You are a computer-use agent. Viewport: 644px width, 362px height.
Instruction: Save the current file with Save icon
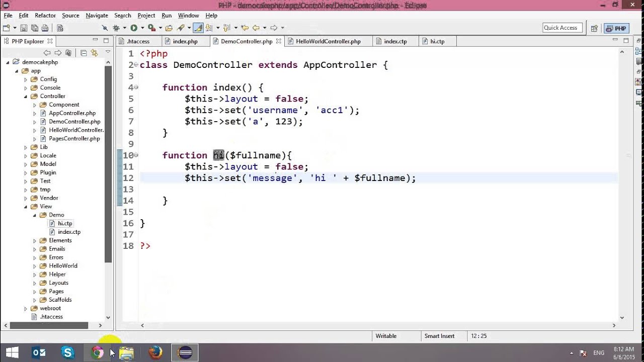[24, 28]
